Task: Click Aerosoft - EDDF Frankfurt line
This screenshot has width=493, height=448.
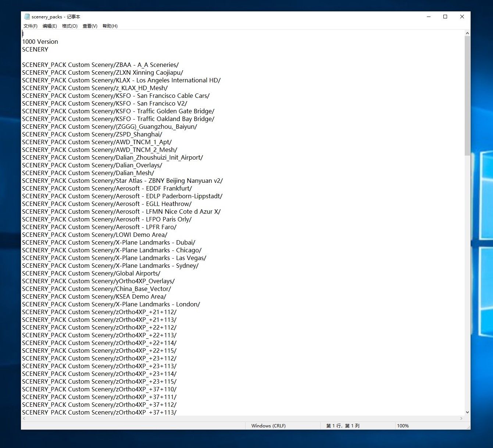Action: coord(107,188)
